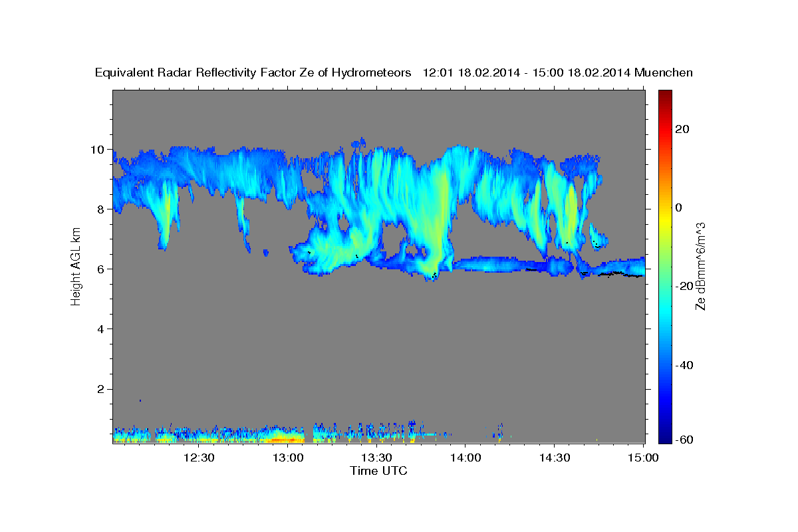This screenshot has height=532, width=798.
Task: Click the date range text '12:01 18.02.2014 - 15:00 18.02.2014'
Action: coord(527,72)
